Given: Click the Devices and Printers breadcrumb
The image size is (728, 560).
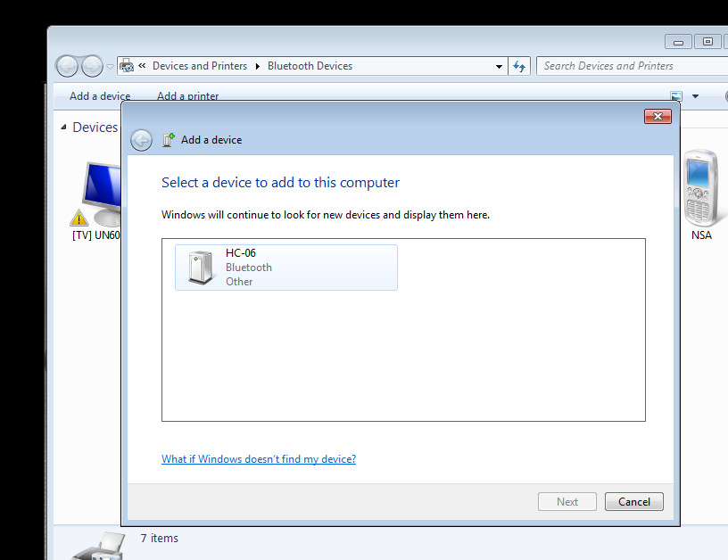Looking at the screenshot, I should pos(200,66).
